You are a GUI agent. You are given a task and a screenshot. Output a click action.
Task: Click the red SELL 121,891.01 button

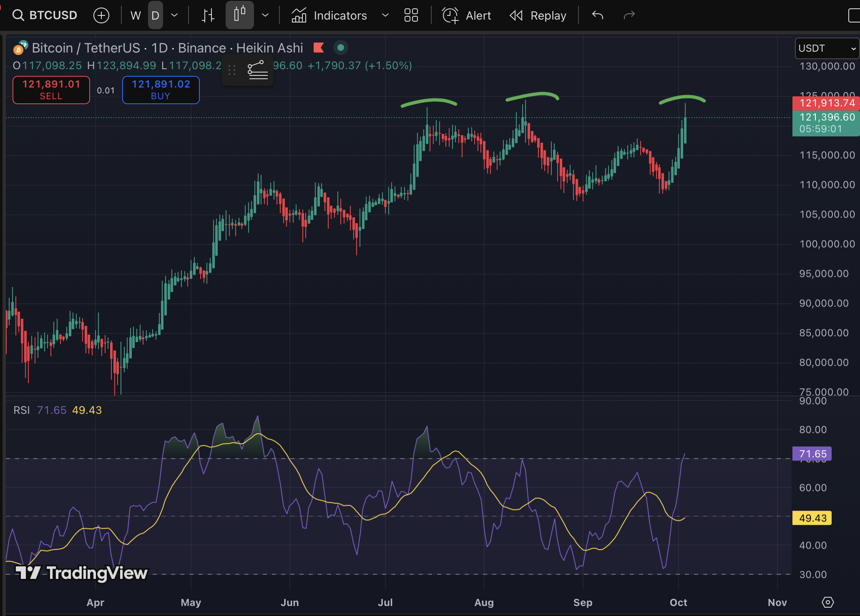(51, 90)
